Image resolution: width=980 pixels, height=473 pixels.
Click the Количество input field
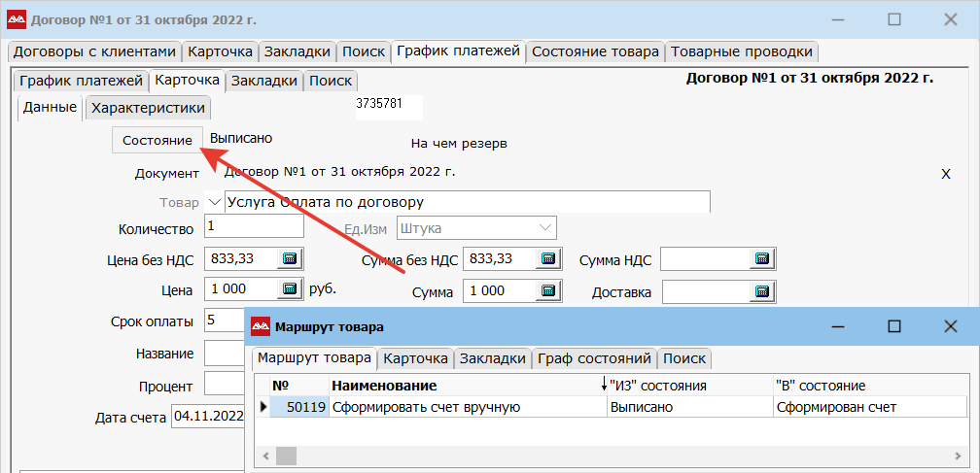coord(255,226)
